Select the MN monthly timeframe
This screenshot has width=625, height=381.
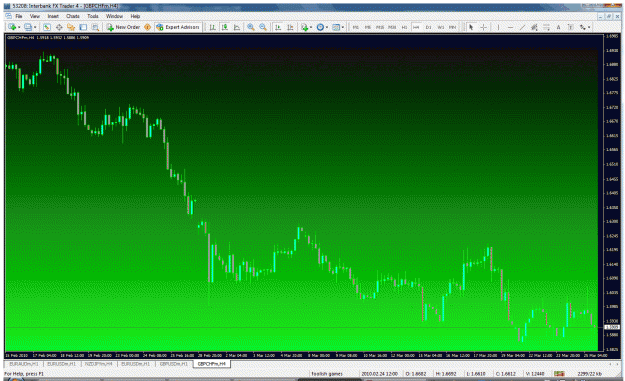click(452, 27)
